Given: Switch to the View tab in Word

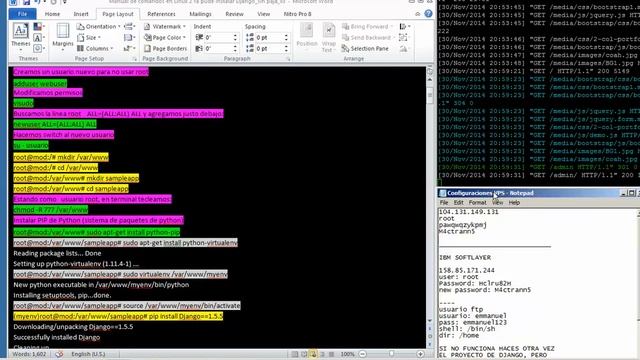Looking at the screenshot, I should (263, 14).
